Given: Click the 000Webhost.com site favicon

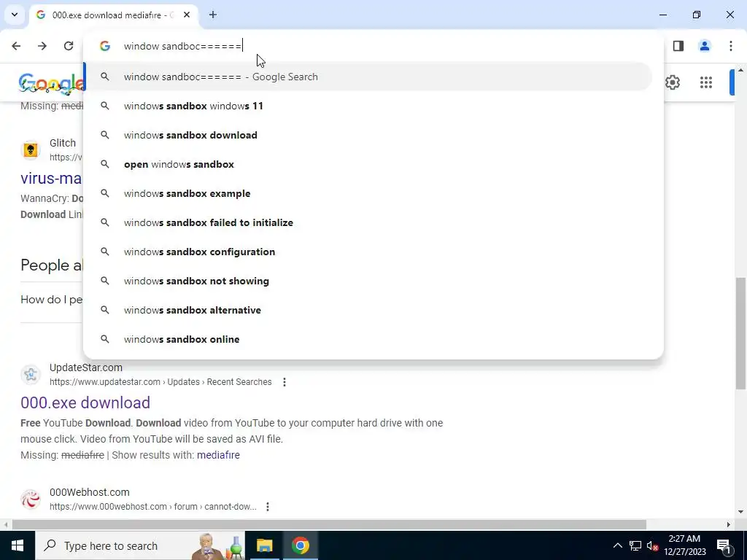Looking at the screenshot, I should (31, 499).
